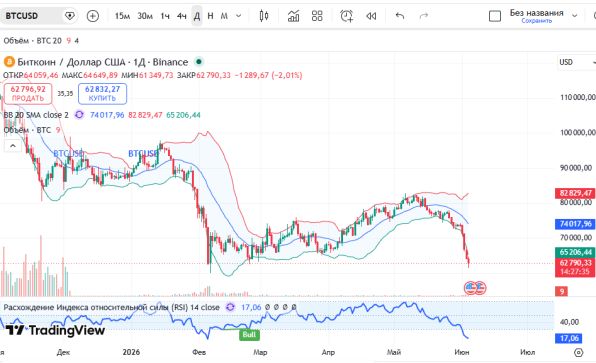Screen dimensions: 596x363
Task: Open the indicators menu
Action: (293, 16)
